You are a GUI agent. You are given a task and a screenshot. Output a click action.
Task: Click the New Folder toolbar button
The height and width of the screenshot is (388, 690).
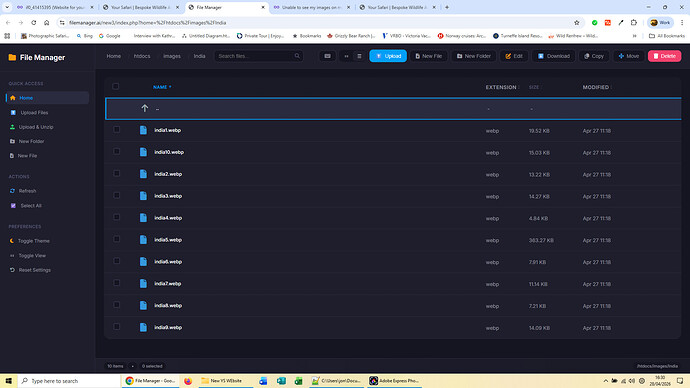[473, 56]
